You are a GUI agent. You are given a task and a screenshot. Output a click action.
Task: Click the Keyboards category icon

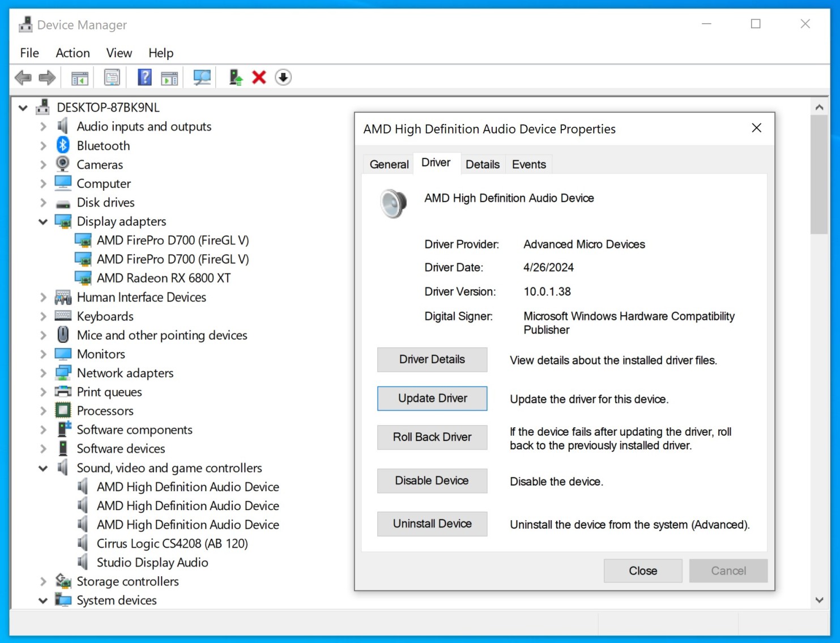[x=63, y=316]
